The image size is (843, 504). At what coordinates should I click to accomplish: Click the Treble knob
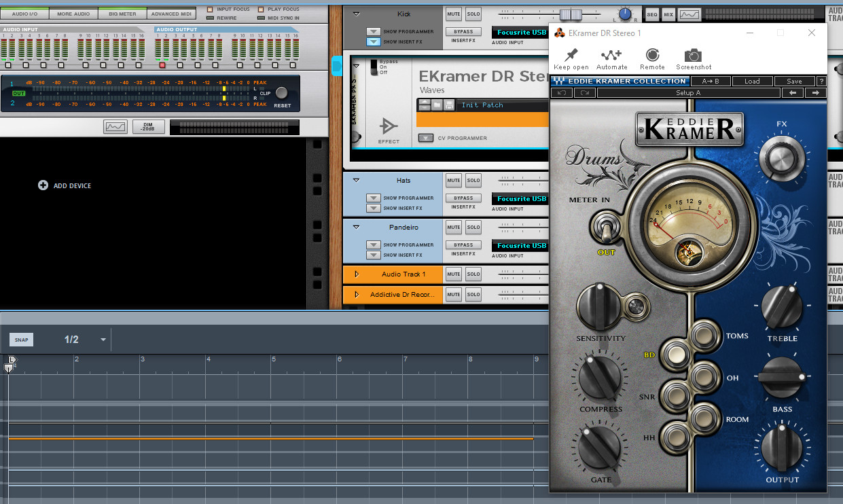pos(782,307)
